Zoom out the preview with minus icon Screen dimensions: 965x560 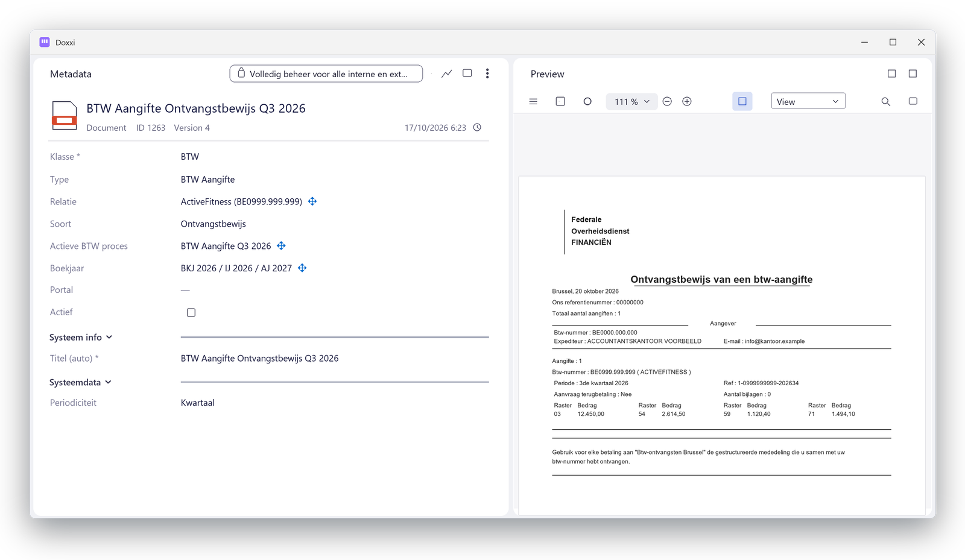point(667,101)
